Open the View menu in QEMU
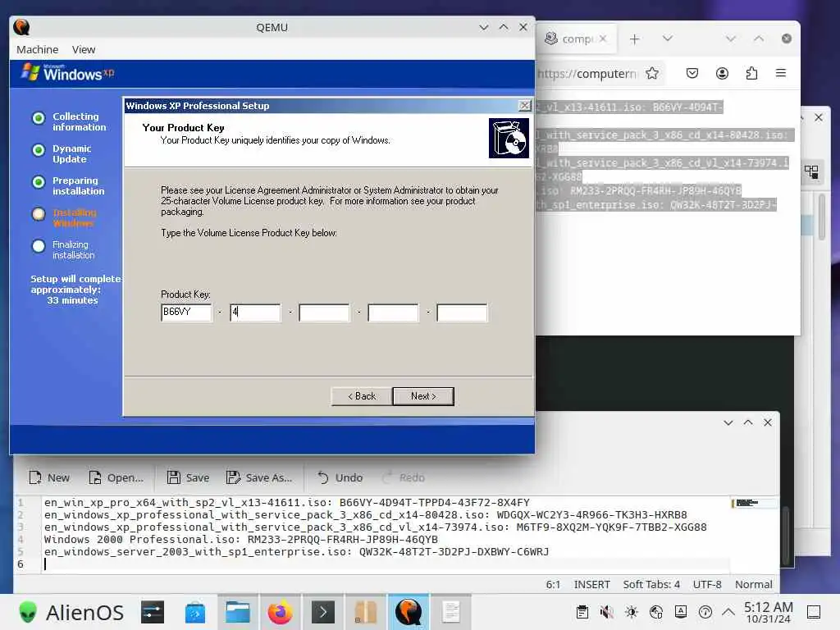The height and width of the screenshot is (630, 840). click(x=84, y=49)
